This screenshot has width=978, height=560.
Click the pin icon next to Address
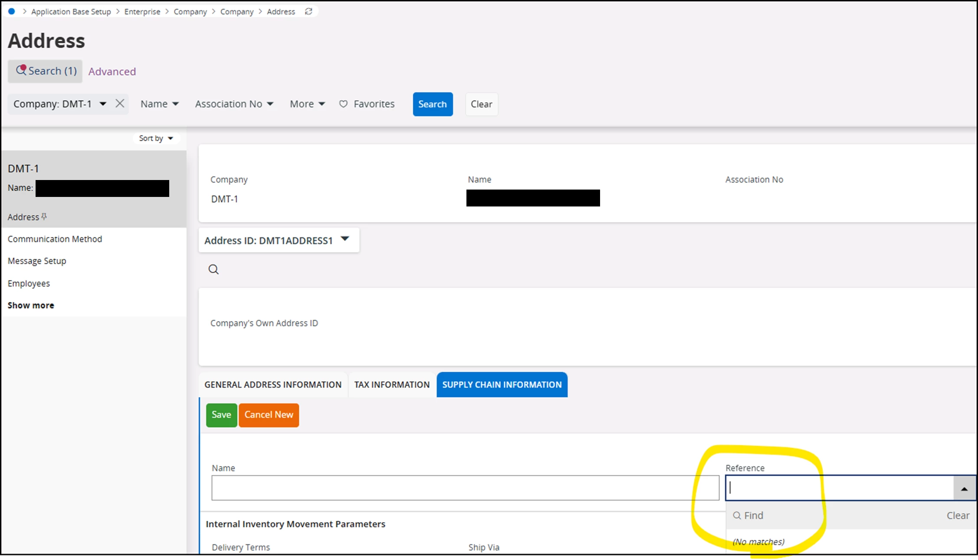point(44,216)
